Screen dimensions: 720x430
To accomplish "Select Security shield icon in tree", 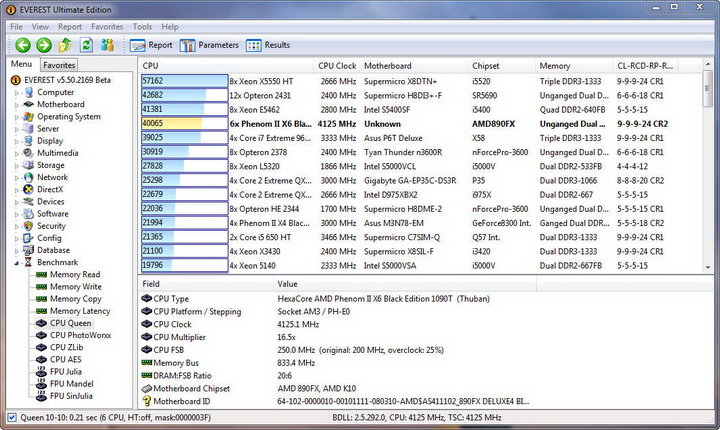I will pos(29,226).
